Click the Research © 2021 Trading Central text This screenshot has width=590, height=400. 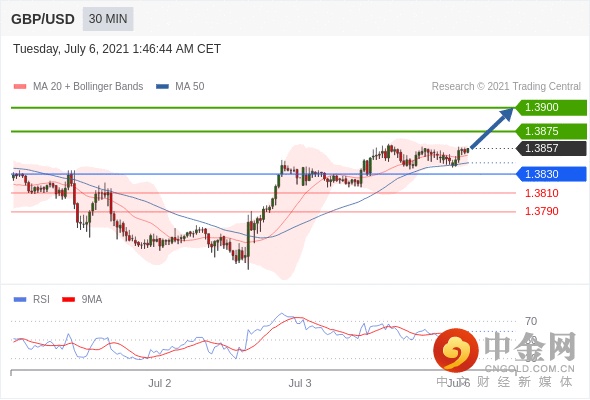[506, 87]
